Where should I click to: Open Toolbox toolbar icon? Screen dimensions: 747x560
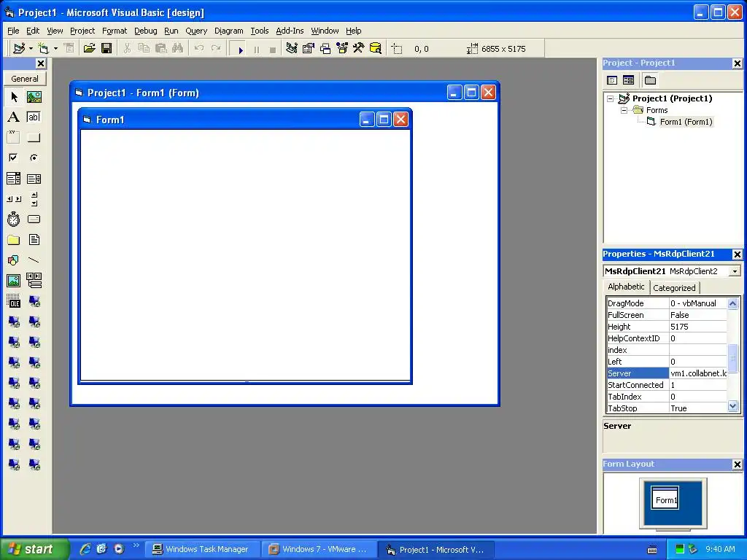tap(359, 49)
